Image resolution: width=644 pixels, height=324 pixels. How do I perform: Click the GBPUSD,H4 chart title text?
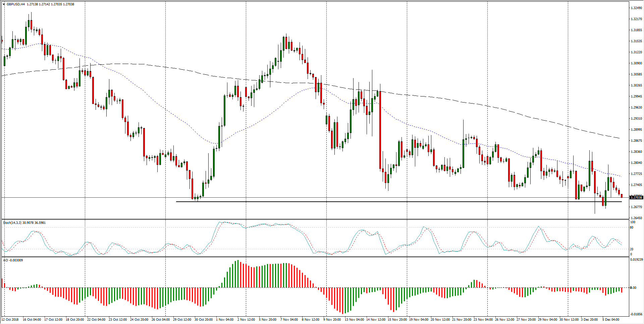tap(16, 4)
